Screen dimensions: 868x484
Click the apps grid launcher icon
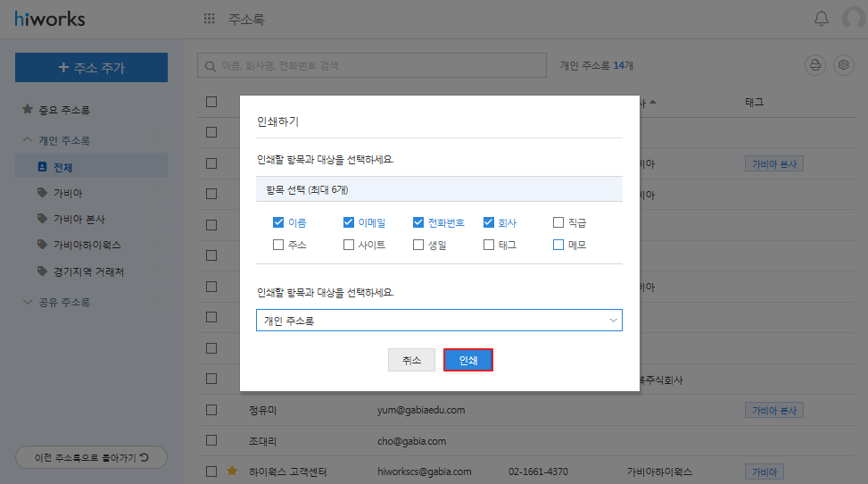pyautogui.click(x=210, y=19)
